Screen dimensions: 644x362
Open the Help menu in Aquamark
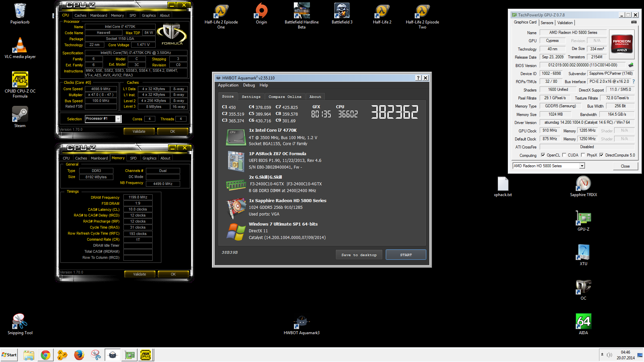pos(264,85)
